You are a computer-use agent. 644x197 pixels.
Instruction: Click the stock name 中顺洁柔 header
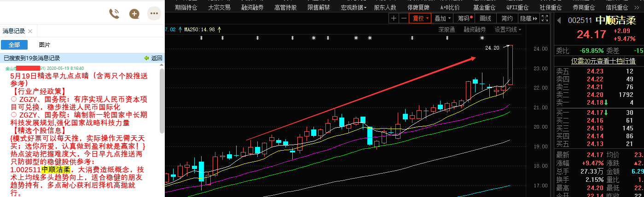tap(616, 20)
